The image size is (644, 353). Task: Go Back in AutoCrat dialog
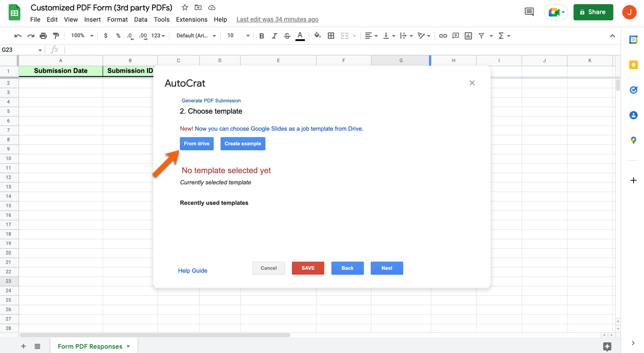tap(347, 268)
